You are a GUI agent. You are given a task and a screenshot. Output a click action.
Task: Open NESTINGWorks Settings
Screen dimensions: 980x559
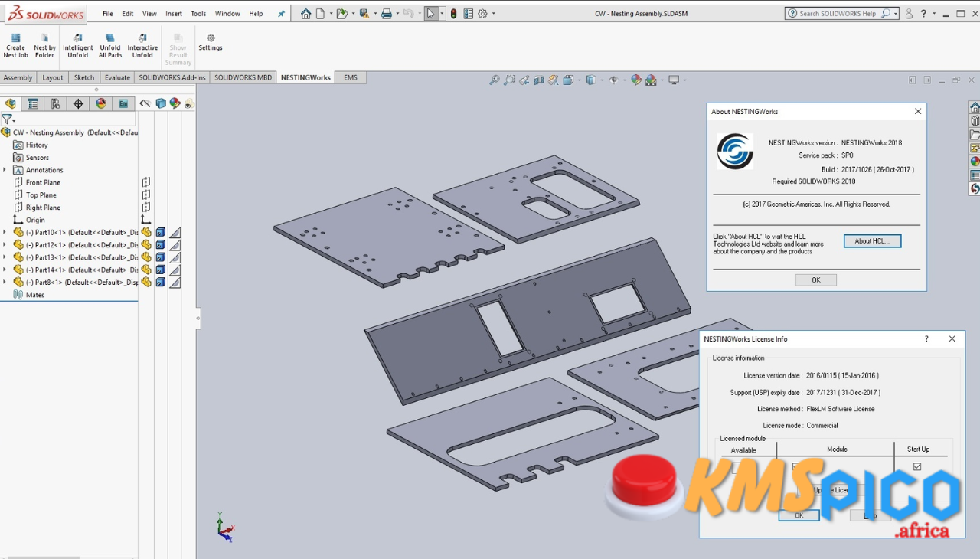(x=211, y=42)
